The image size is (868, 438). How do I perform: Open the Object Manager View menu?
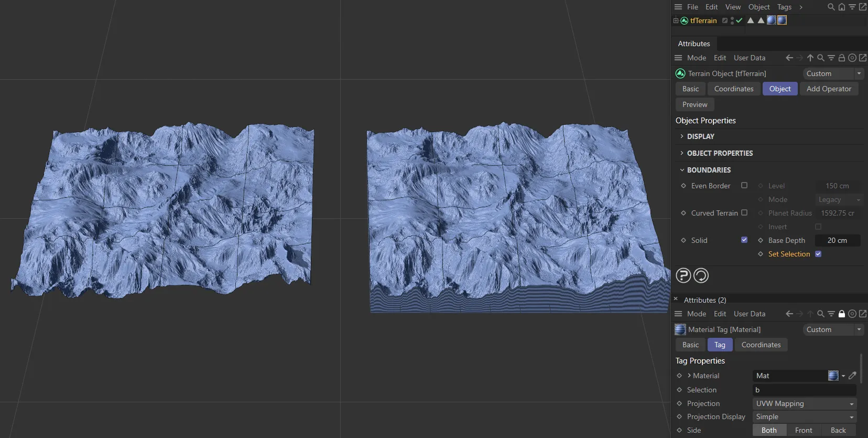[x=733, y=7]
